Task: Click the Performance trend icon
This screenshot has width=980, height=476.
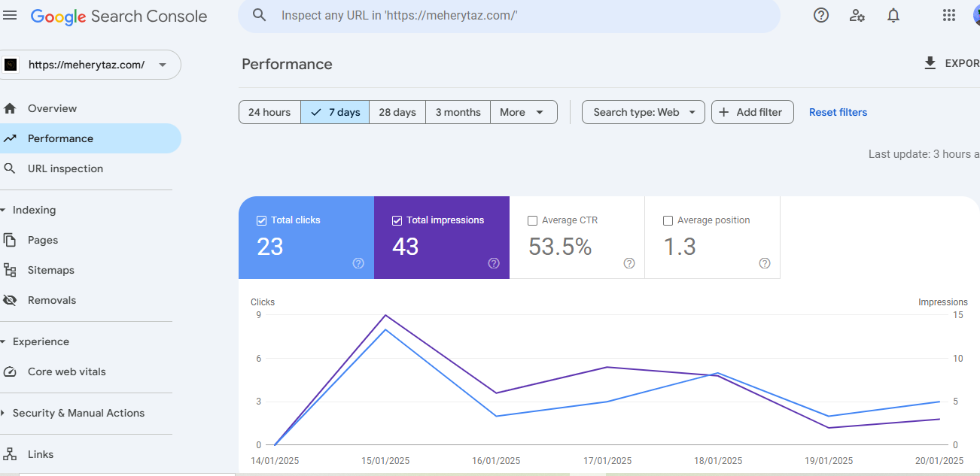Action: (x=10, y=138)
